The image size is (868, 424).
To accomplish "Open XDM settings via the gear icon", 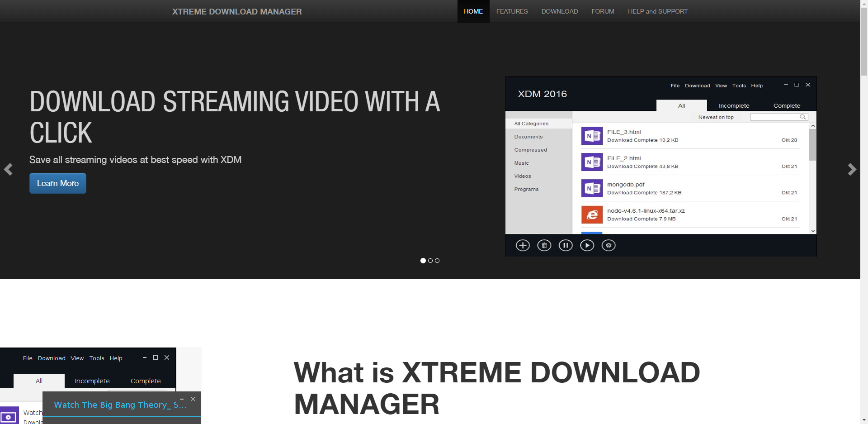I will point(609,245).
